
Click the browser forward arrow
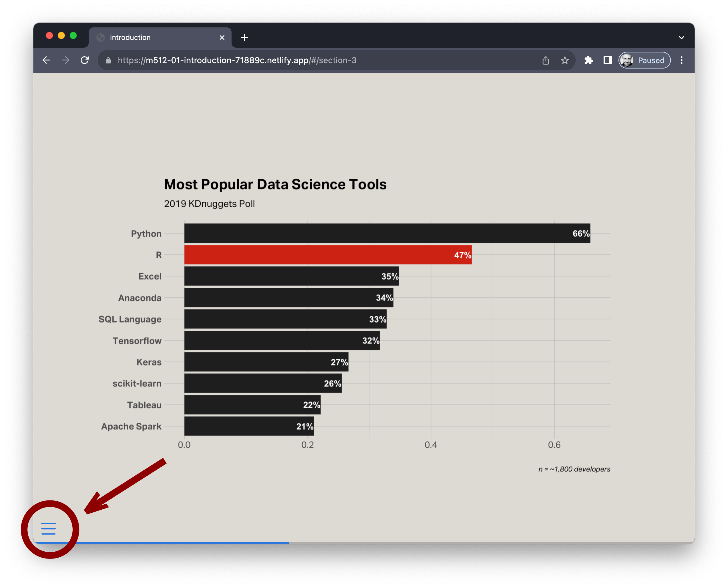click(x=65, y=60)
